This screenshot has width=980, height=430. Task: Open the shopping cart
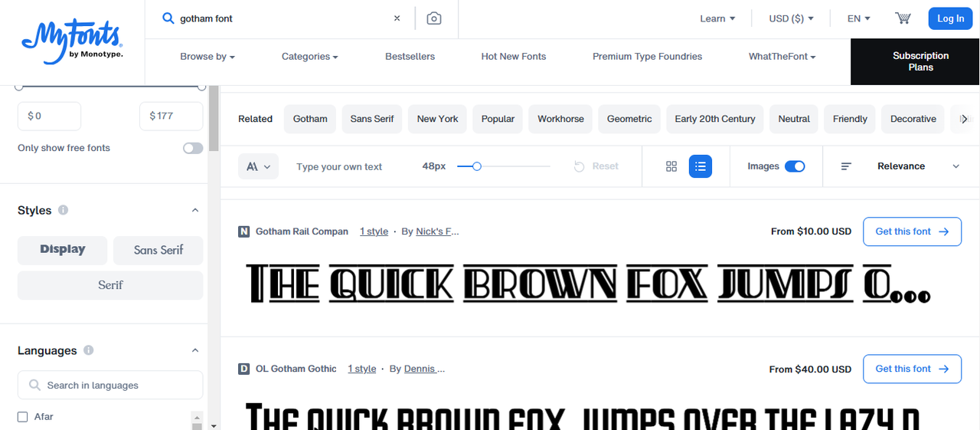tap(903, 18)
